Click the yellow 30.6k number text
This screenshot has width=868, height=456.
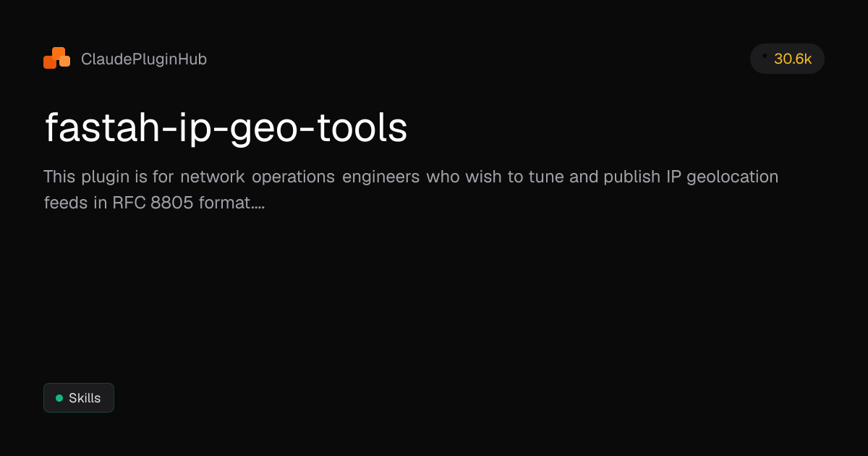tap(793, 59)
